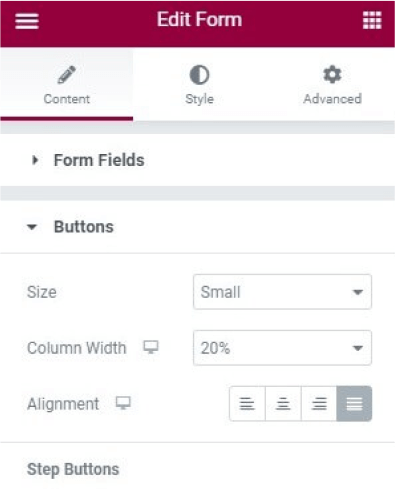Set button alignment to left
Image resolution: width=395 pixels, height=489 pixels.
click(247, 404)
